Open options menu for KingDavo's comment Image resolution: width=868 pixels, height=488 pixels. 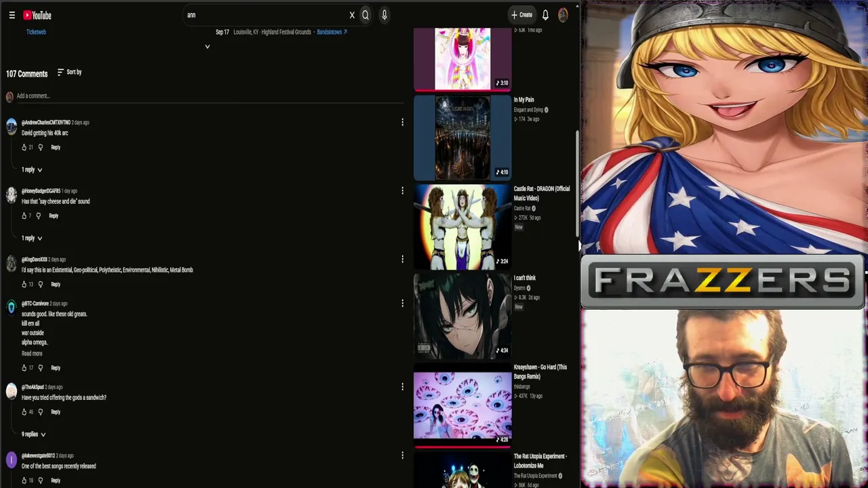click(x=402, y=260)
